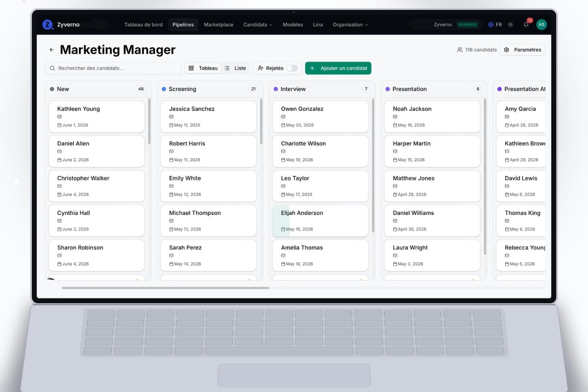Viewport: 588px width, 392px height.
Task: Click the email icon on Kathleen Young's card
Action: tap(59, 117)
